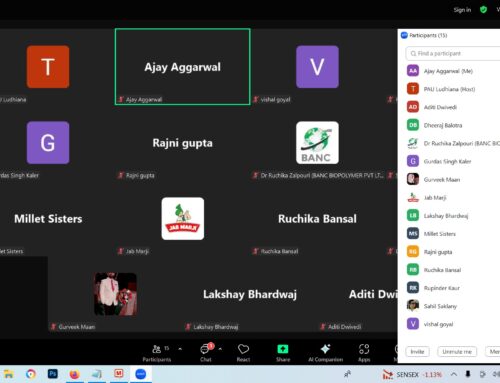This screenshot has width=500, height=383.
Task: Open the Participants panel from the toolbar
Action: (x=157, y=353)
